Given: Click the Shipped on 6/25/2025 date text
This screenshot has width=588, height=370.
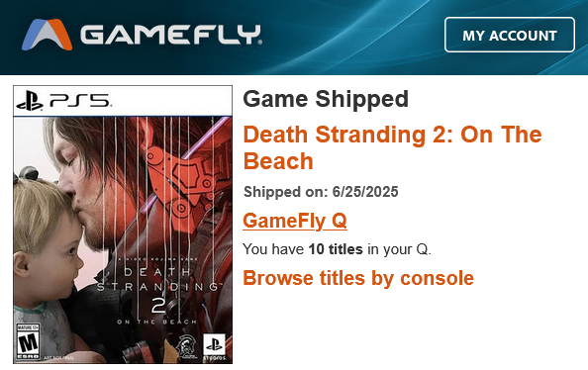Looking at the screenshot, I should pyautogui.click(x=321, y=192).
